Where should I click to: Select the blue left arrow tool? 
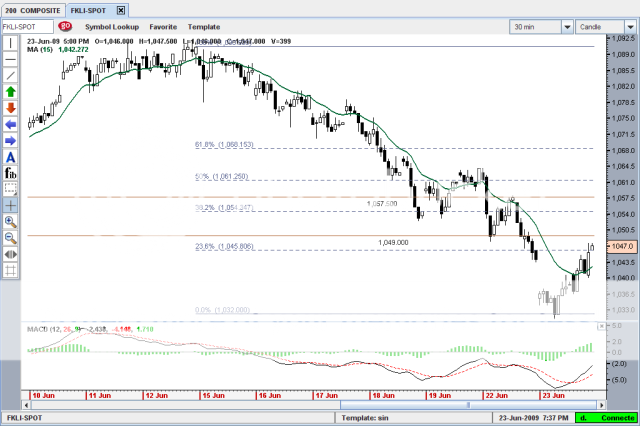tap(11, 124)
